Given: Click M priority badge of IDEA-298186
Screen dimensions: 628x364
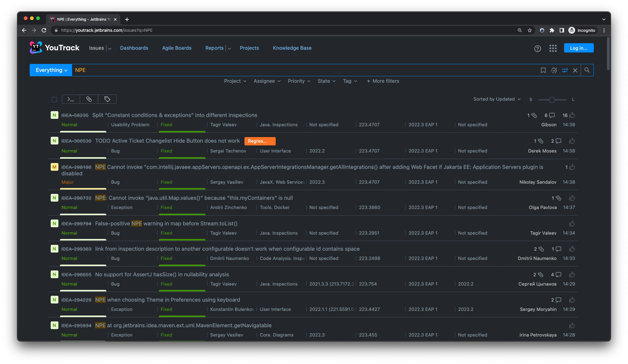Looking at the screenshot, I should click(54, 167).
